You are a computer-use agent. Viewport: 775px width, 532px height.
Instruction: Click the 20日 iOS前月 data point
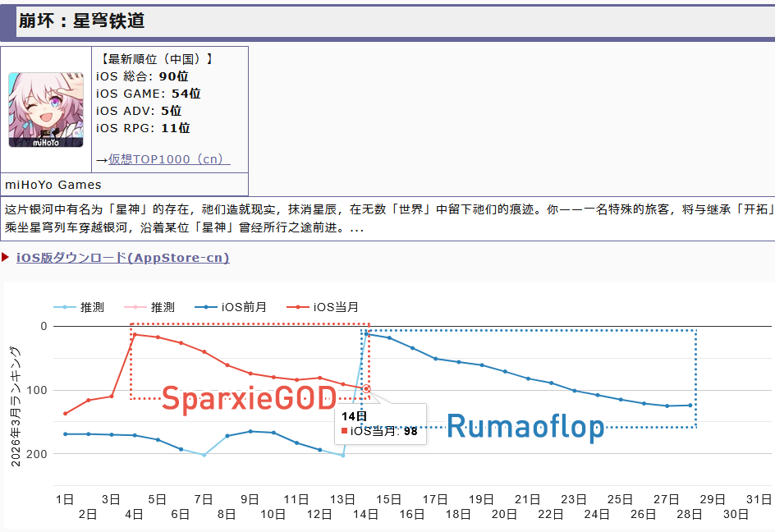(x=505, y=371)
